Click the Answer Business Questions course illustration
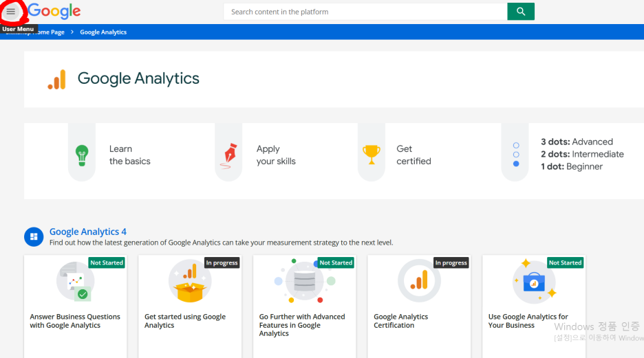The width and height of the screenshot is (644, 358). (x=75, y=282)
